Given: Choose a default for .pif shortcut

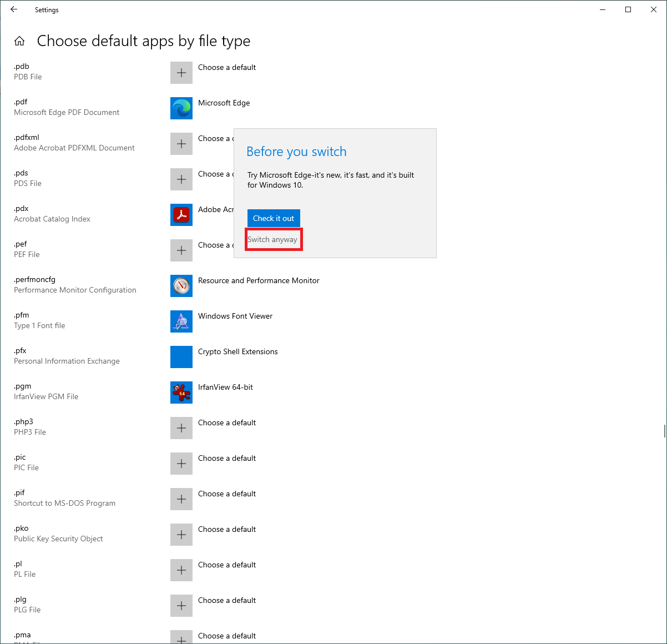Looking at the screenshot, I should [181, 499].
